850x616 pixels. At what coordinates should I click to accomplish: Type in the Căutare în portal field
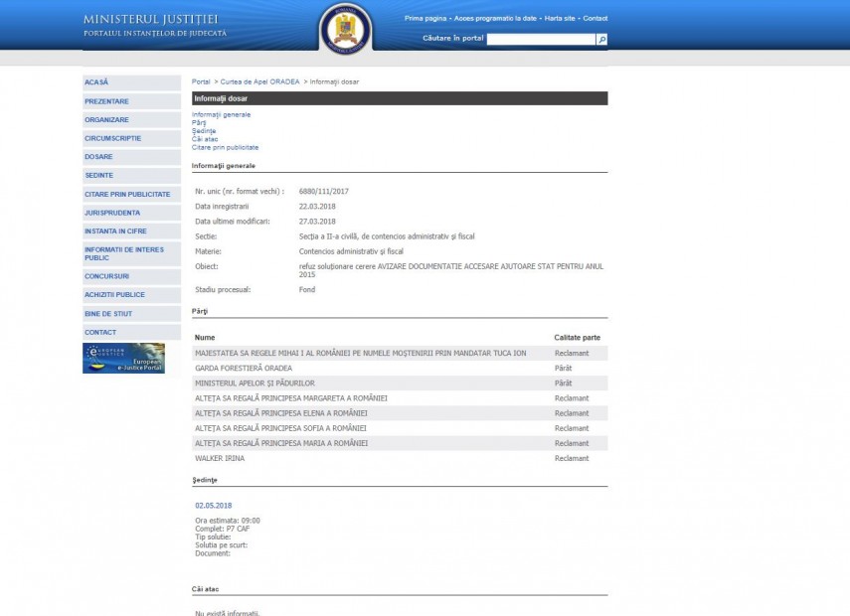pyautogui.click(x=540, y=39)
